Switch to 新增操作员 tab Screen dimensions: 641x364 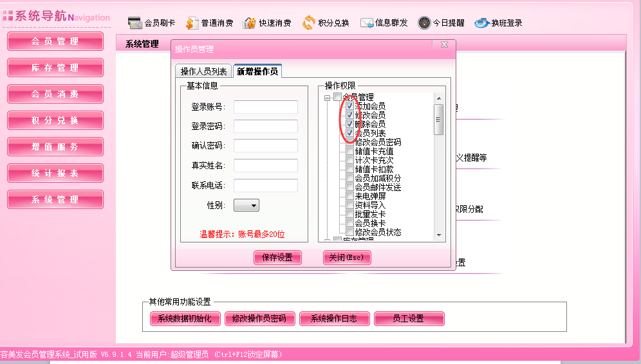[257, 71]
